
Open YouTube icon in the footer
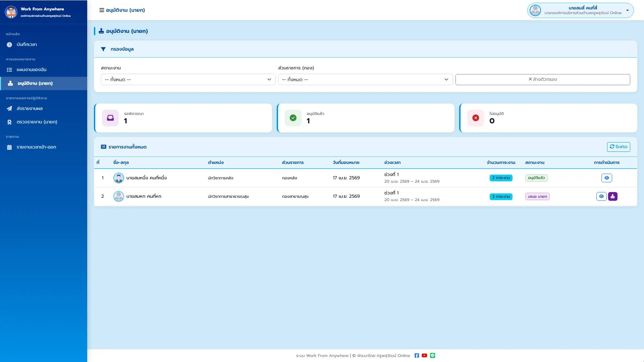(x=424, y=356)
